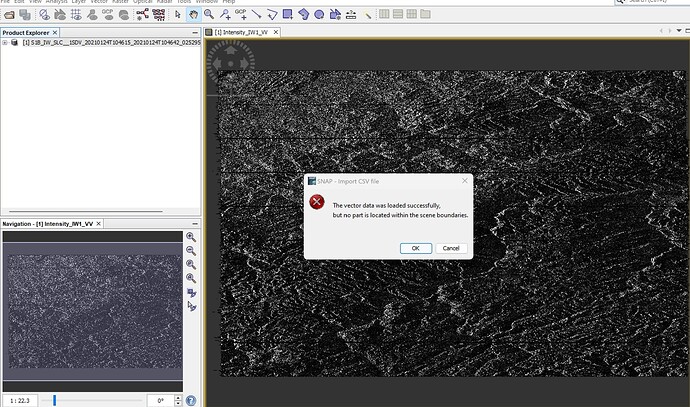Open the Batch Processing tool
Screen dimensions: 690x407
158,15
